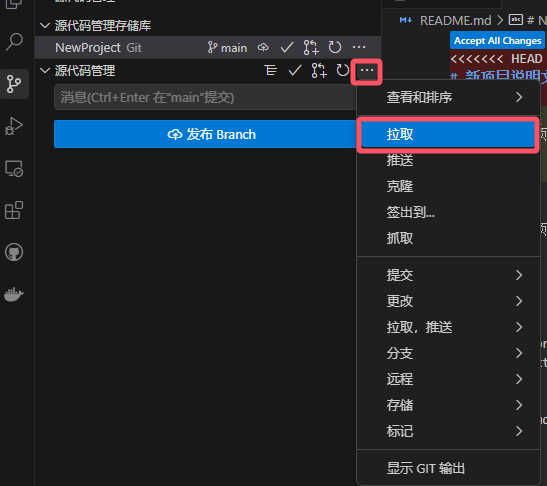Toggle tree view icon in 源代码管理 header
Image resolution: width=547 pixels, height=486 pixels.
271,70
